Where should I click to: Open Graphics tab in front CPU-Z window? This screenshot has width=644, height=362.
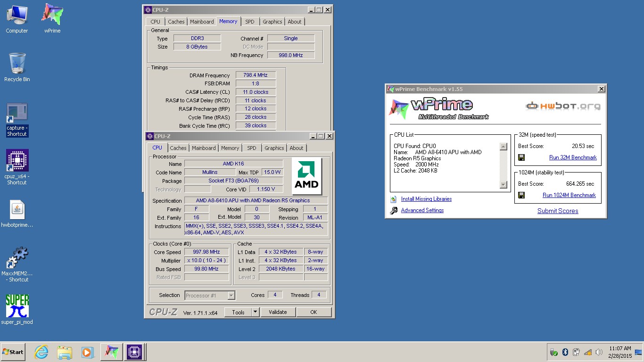[x=274, y=148]
